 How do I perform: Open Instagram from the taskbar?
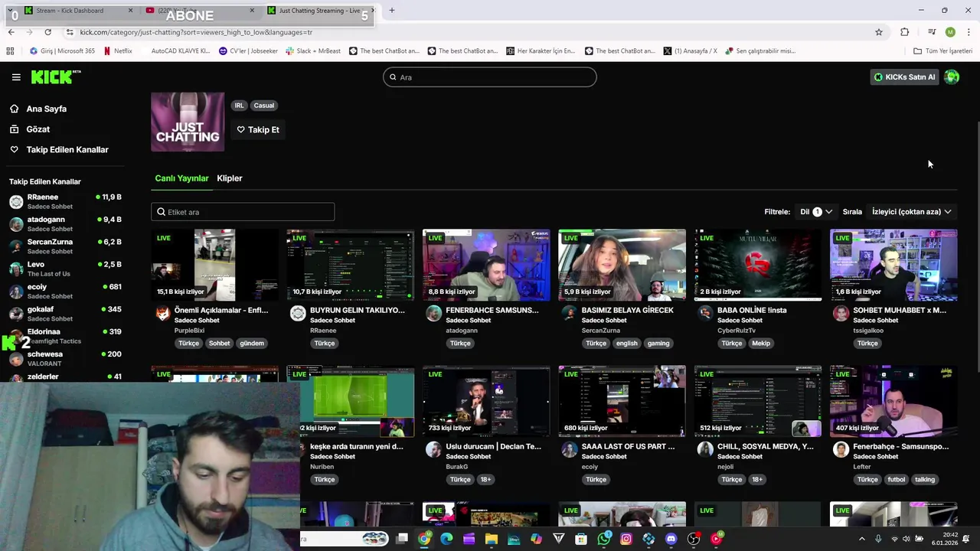pyautogui.click(x=626, y=539)
